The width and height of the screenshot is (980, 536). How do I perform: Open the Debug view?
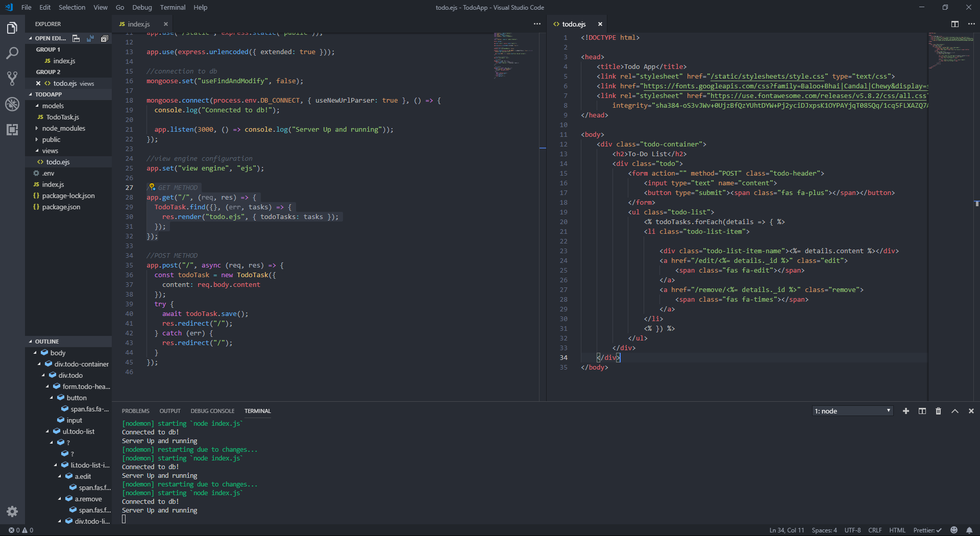12,104
